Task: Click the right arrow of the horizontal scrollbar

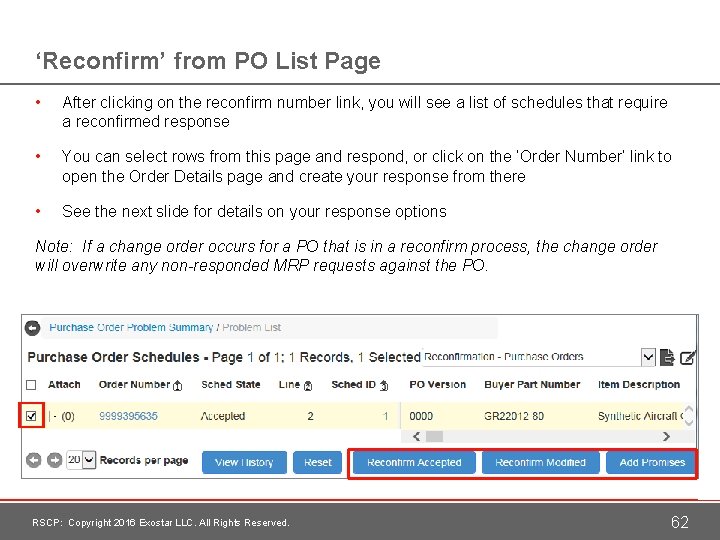Action: [x=666, y=436]
